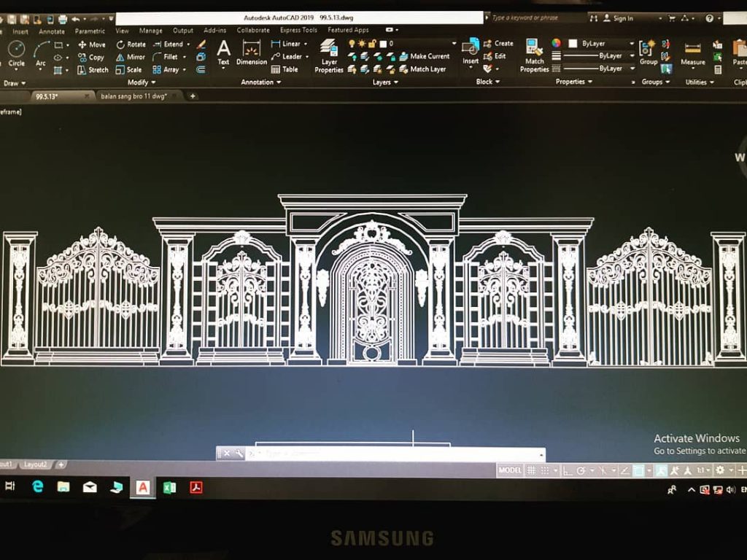Click the Copy tool

click(90, 57)
